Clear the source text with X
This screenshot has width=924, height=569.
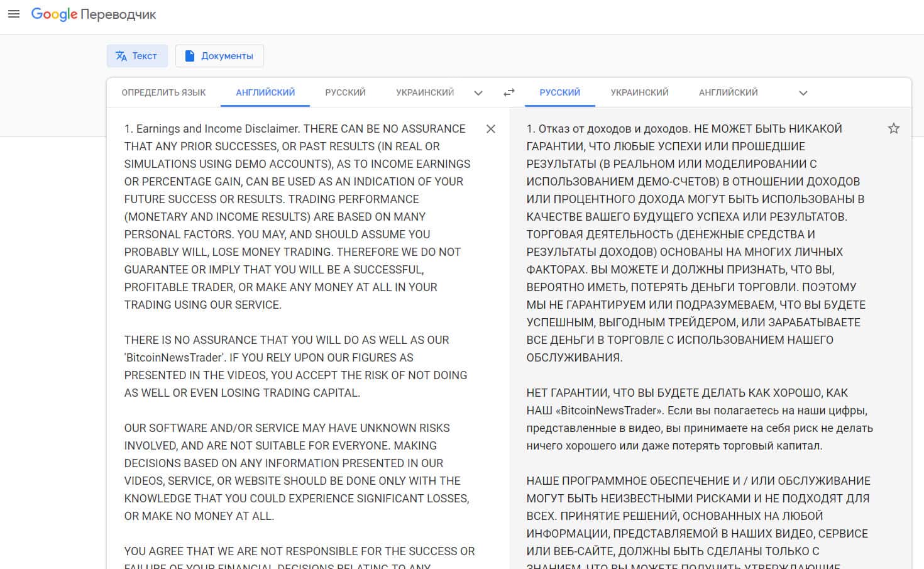click(491, 129)
